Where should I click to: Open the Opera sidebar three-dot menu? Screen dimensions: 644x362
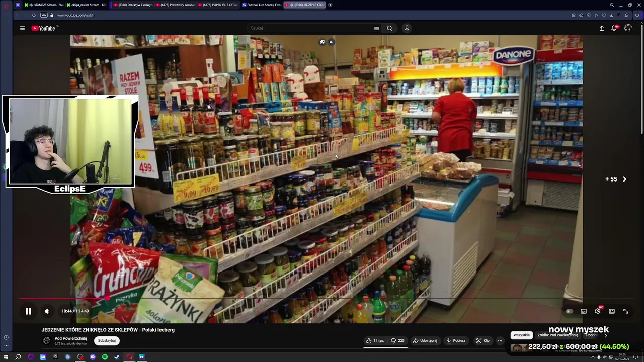pyautogui.click(x=6, y=345)
